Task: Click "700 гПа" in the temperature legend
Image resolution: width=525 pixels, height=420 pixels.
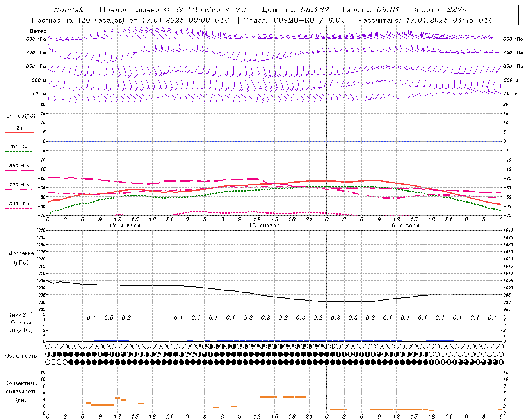Action: point(19,185)
